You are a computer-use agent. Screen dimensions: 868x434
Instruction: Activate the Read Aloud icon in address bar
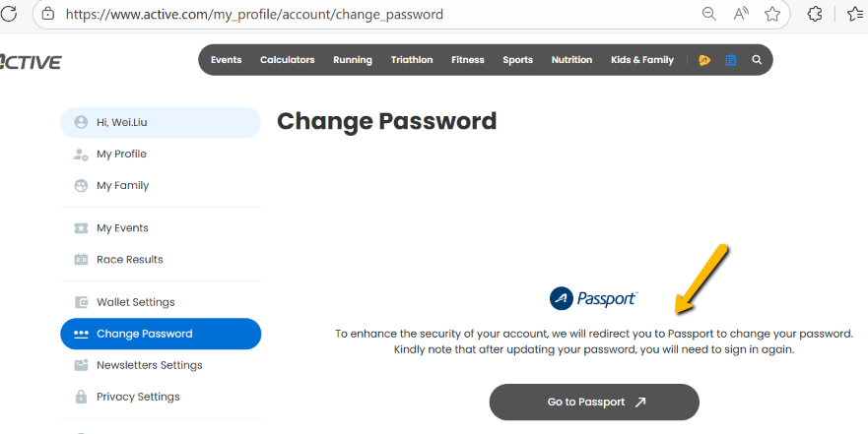[741, 15]
